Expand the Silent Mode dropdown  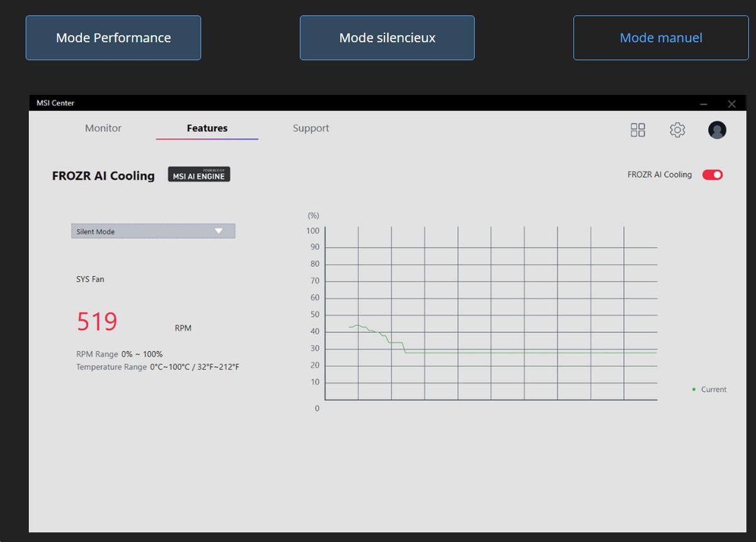click(153, 231)
